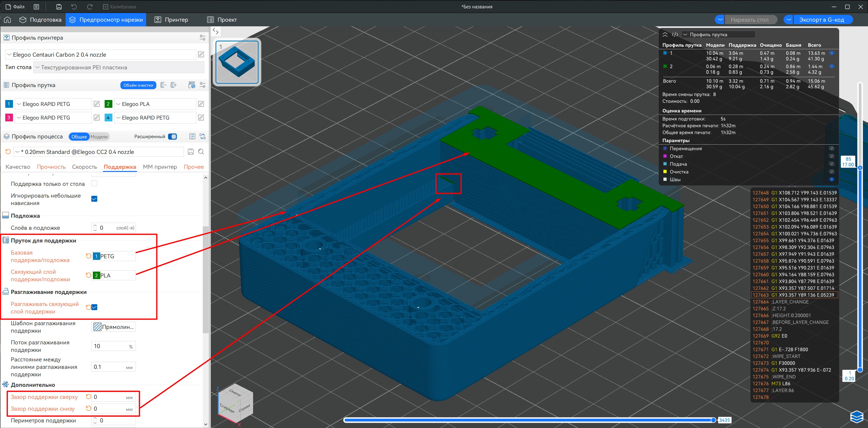Click the blue filament 1 color swatch
Viewport: 868px width, 428px height.
[9, 104]
